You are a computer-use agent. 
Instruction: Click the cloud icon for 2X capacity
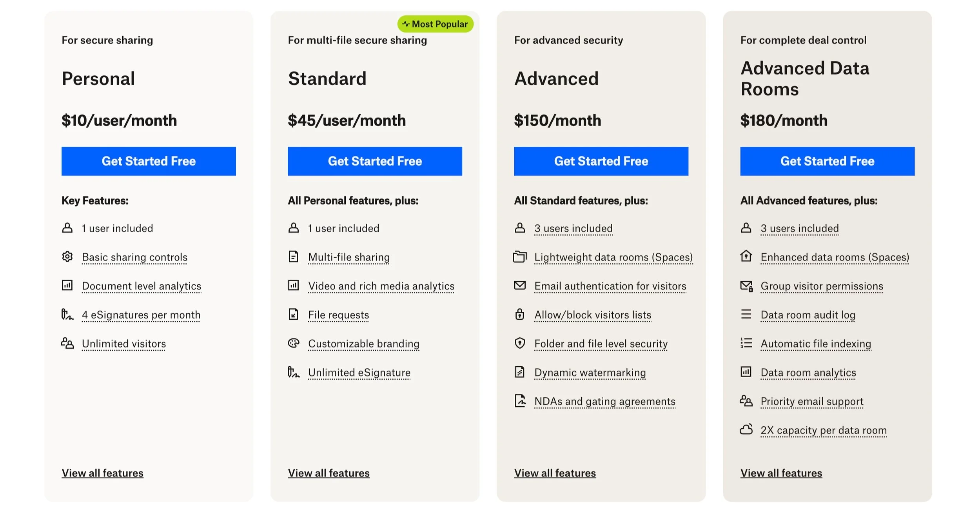pos(746,429)
